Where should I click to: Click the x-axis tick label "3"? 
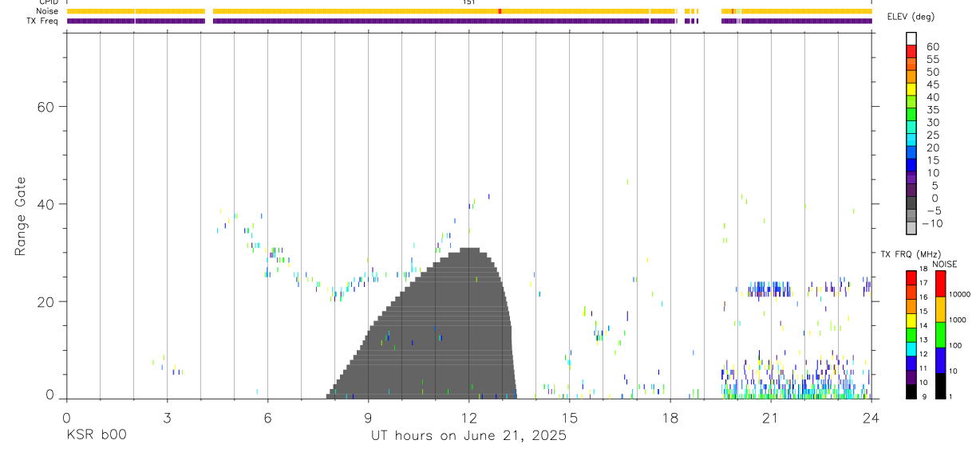[167, 418]
